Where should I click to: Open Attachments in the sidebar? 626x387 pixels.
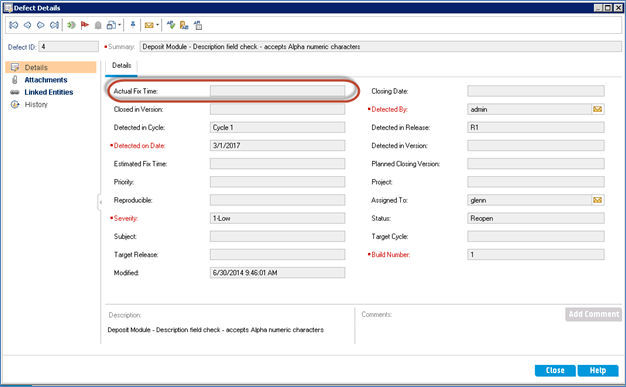click(x=46, y=80)
